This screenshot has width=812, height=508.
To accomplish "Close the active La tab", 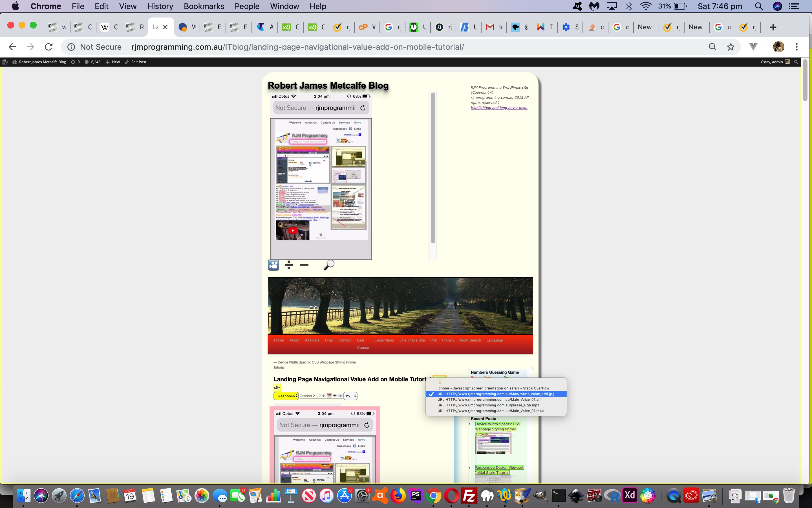I will 165,27.
